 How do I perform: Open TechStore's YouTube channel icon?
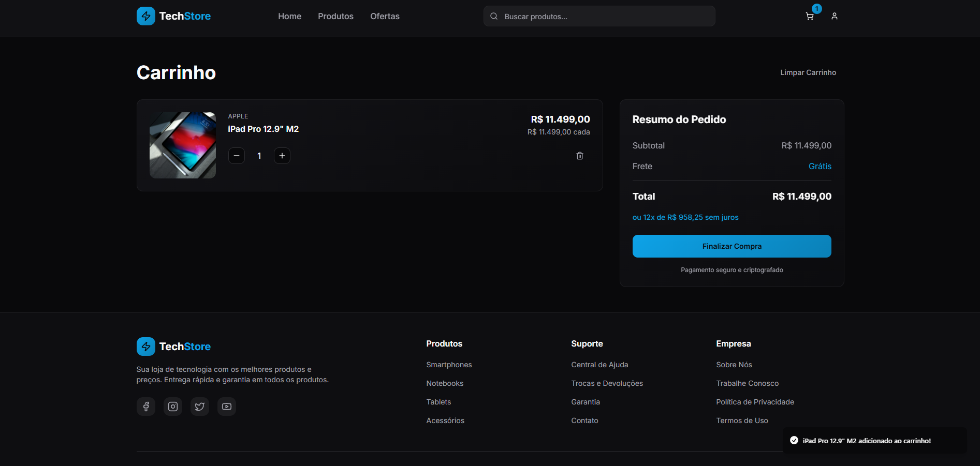point(227,407)
